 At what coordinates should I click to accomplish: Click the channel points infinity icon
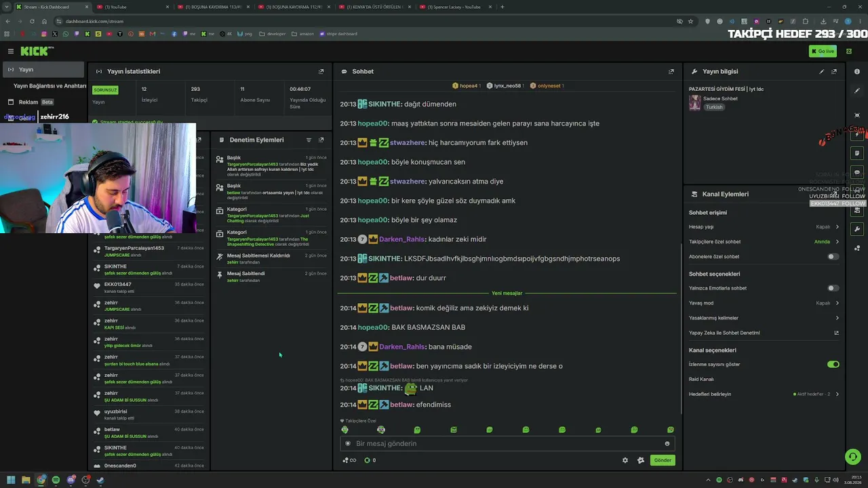(349, 460)
